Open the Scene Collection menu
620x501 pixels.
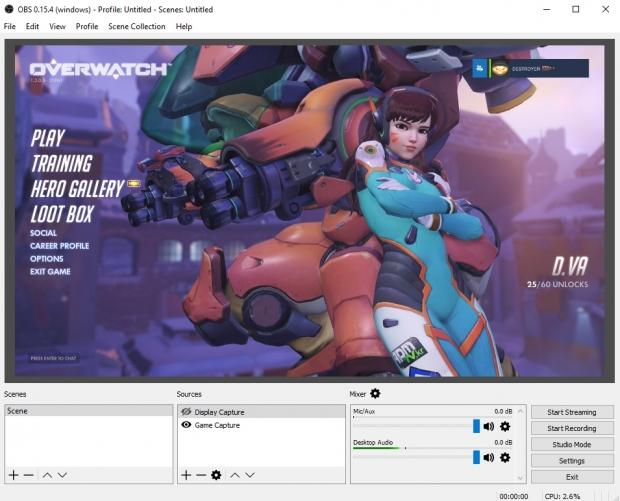(137, 26)
